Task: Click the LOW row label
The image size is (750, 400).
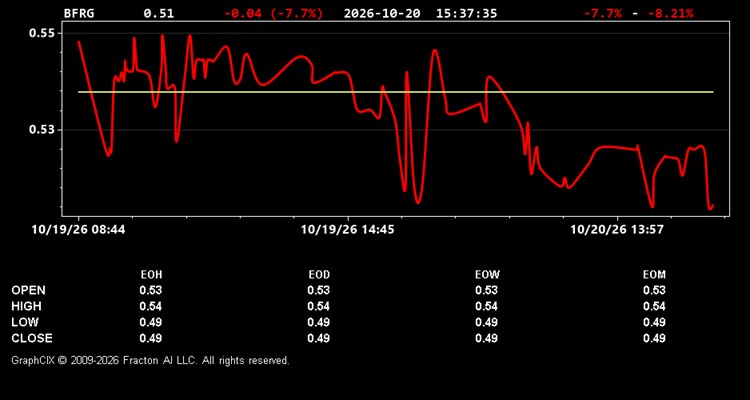Action: [x=25, y=322]
